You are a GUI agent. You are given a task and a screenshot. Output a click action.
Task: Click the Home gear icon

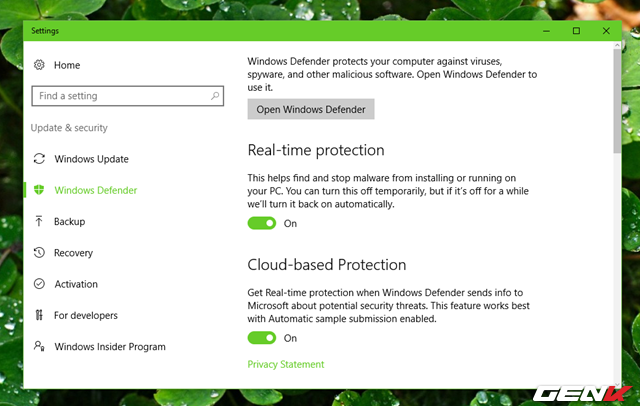coord(39,65)
